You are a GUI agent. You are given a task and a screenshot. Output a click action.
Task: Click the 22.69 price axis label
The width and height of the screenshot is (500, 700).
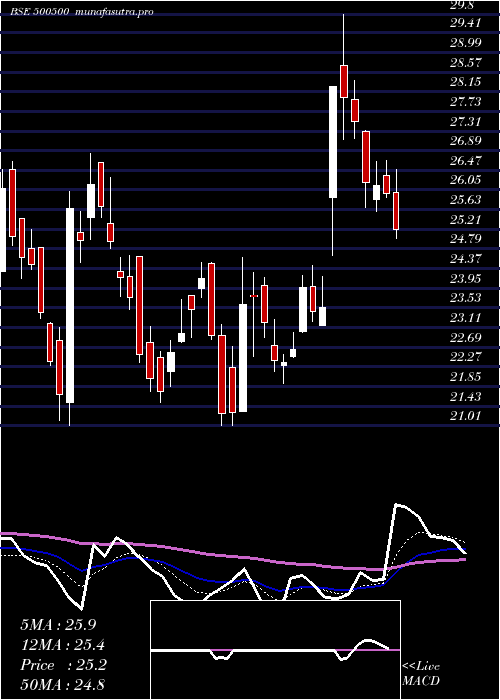click(x=465, y=337)
